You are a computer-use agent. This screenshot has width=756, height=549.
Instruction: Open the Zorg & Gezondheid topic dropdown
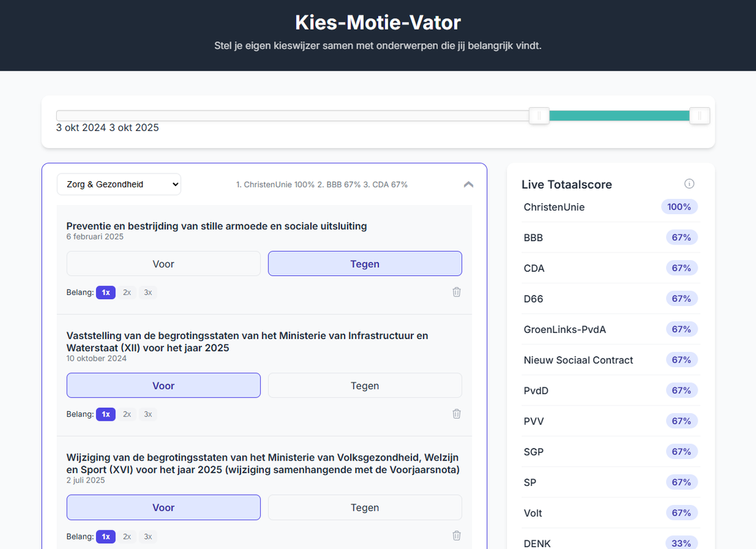coord(119,185)
